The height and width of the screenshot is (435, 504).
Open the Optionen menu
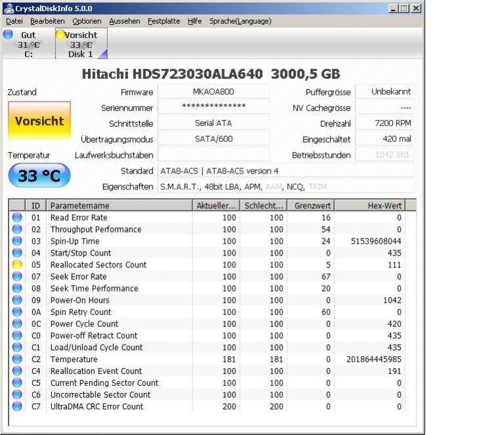click(87, 21)
